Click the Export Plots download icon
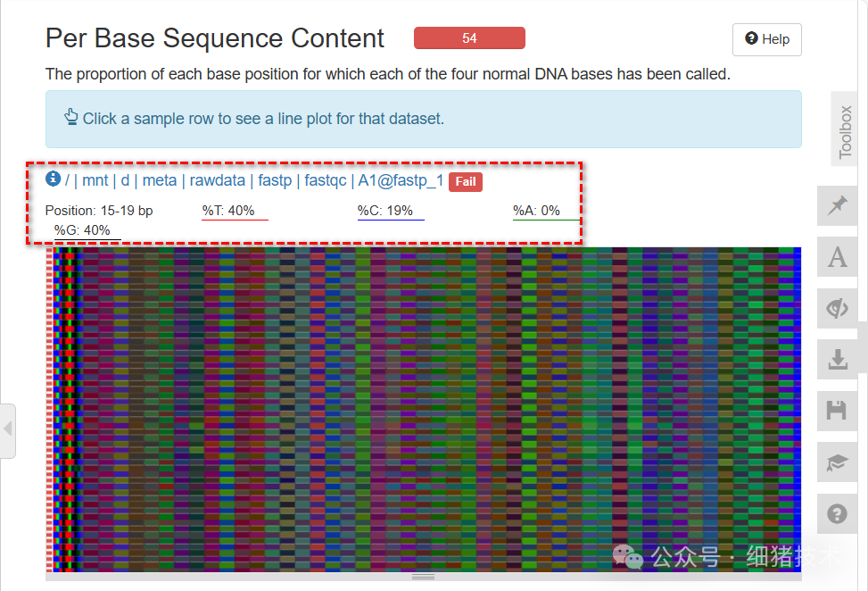Image resolution: width=868 pixels, height=591 pixels. tap(837, 359)
